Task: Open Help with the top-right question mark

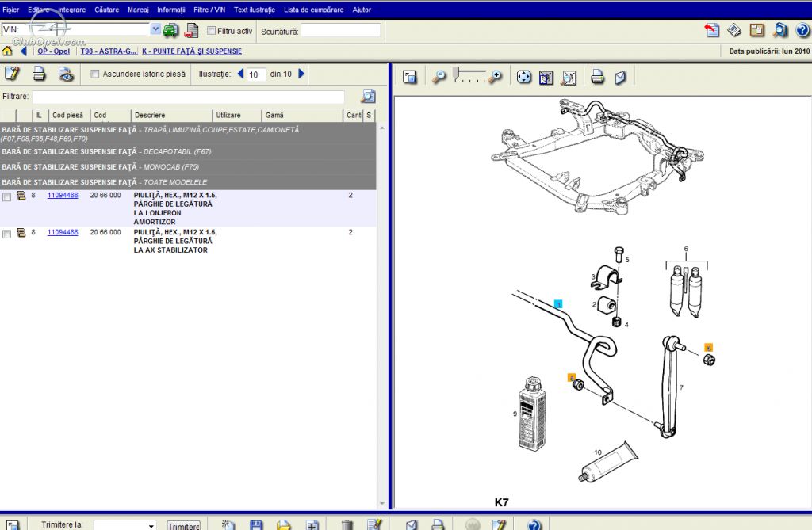Action: 802,31
